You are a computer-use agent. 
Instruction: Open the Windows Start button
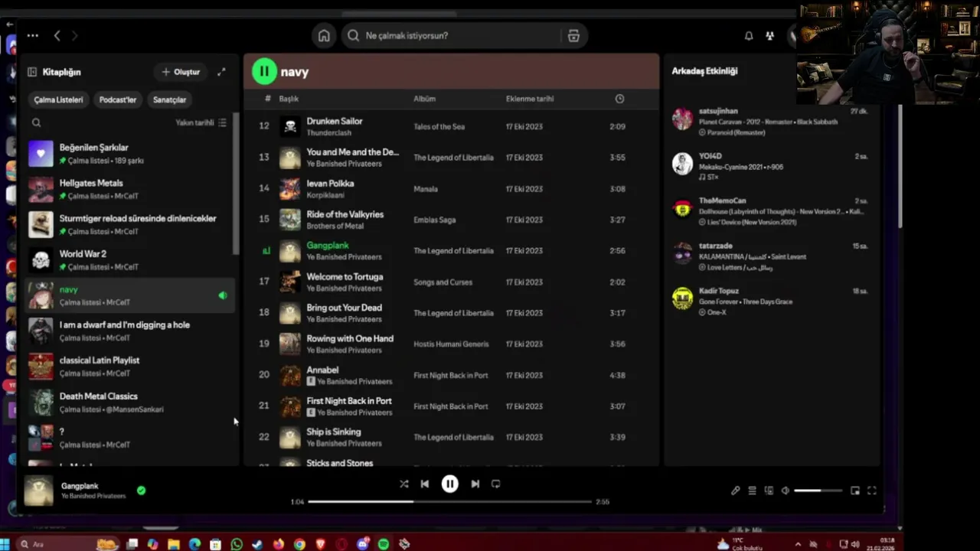tap(5, 544)
